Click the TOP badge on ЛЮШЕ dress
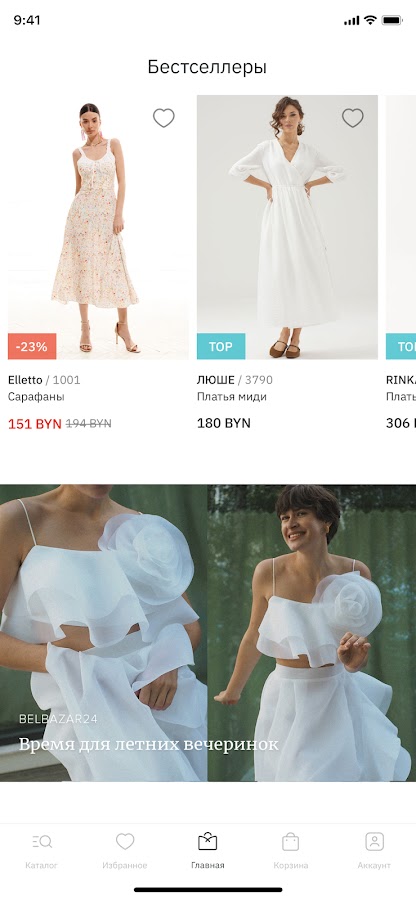 [221, 346]
